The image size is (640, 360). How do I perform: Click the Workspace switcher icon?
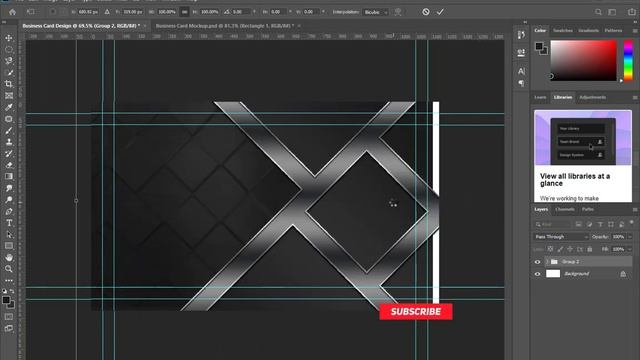coord(612,12)
